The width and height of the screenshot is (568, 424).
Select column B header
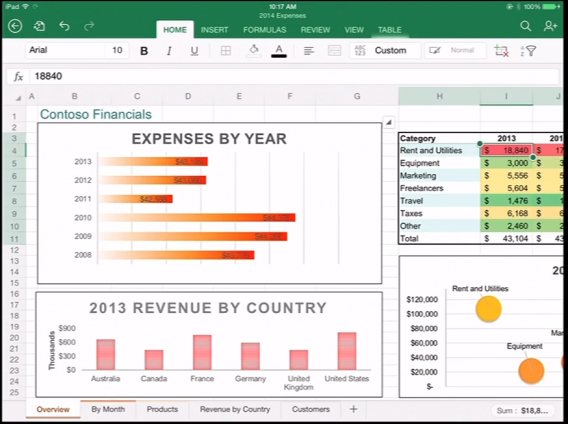pos(74,96)
